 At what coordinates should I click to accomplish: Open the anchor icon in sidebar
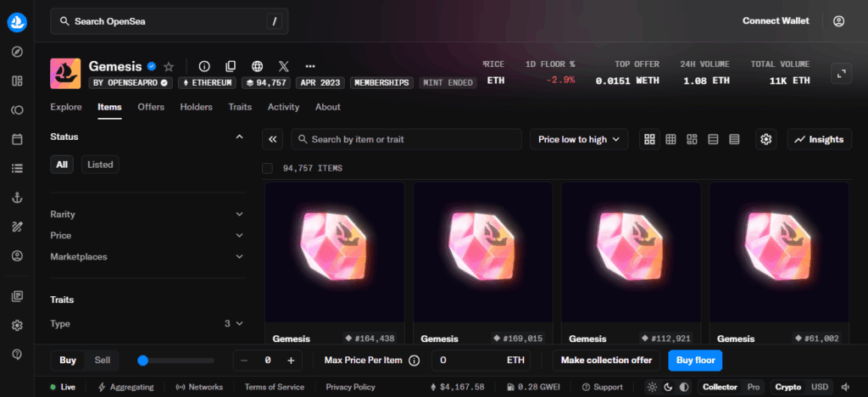tap(17, 198)
